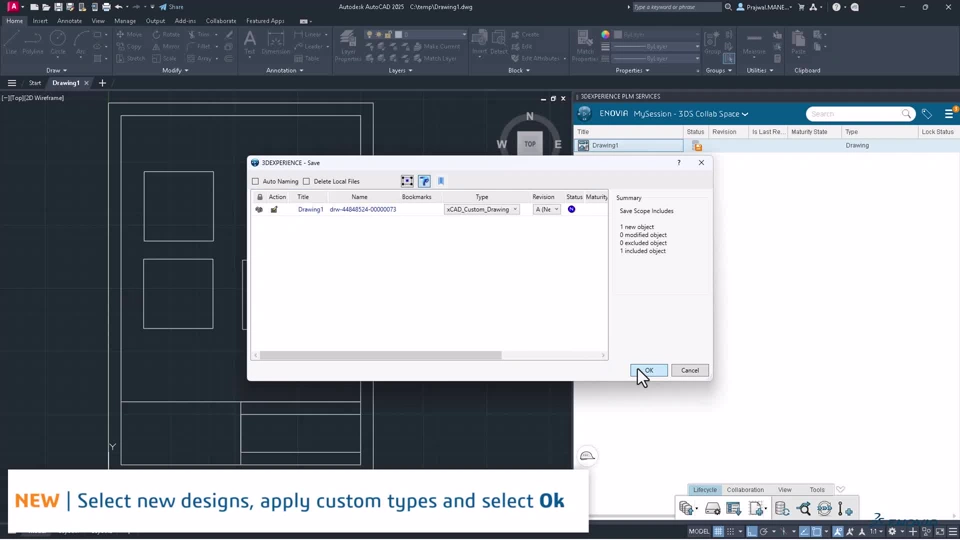Click the helmet assistant icon in the drawing area
Image resolution: width=960 pixels, height=540 pixels.
click(x=587, y=456)
